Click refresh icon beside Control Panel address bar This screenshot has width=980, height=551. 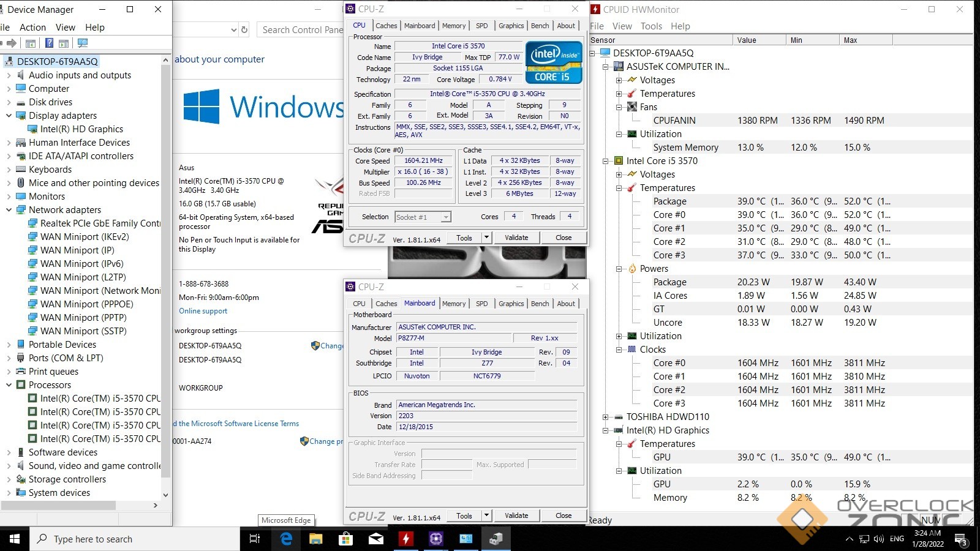tap(244, 29)
